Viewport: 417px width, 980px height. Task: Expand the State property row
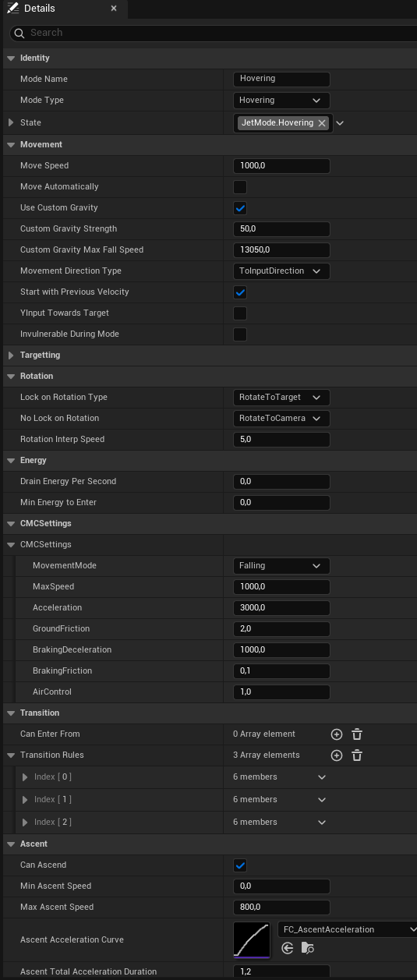[x=10, y=123]
